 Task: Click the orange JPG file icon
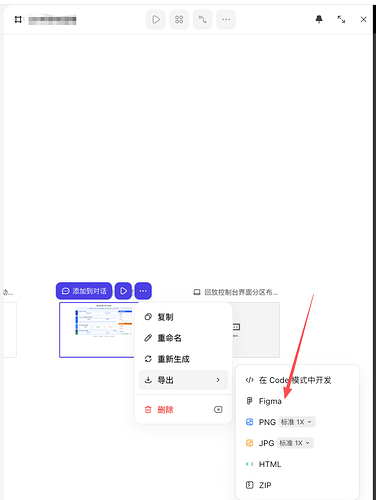coord(249,443)
